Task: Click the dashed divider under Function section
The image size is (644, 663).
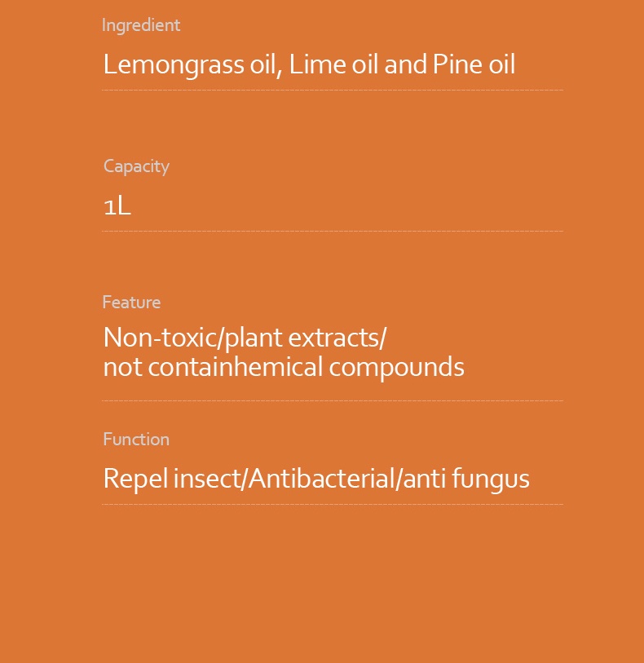Action: coord(333,504)
